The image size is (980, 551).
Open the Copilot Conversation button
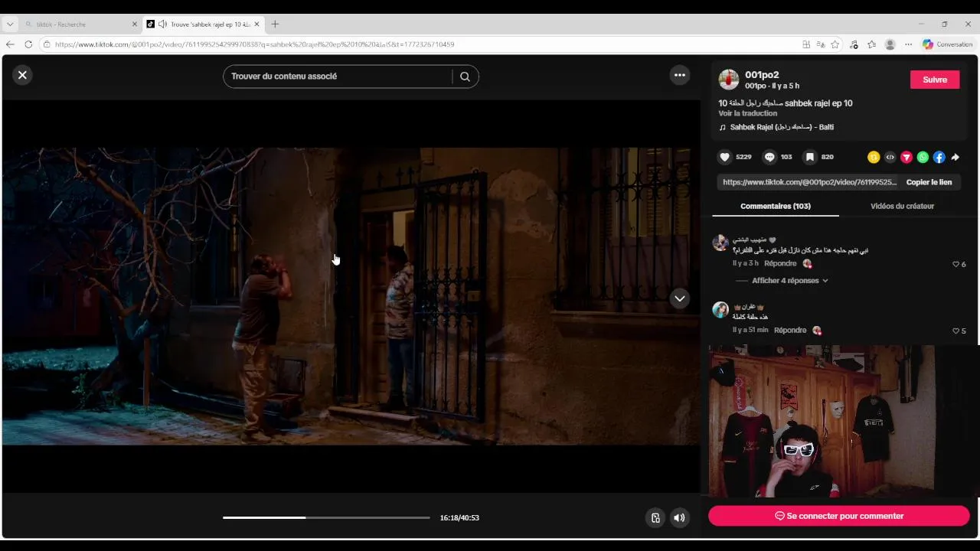tap(948, 44)
